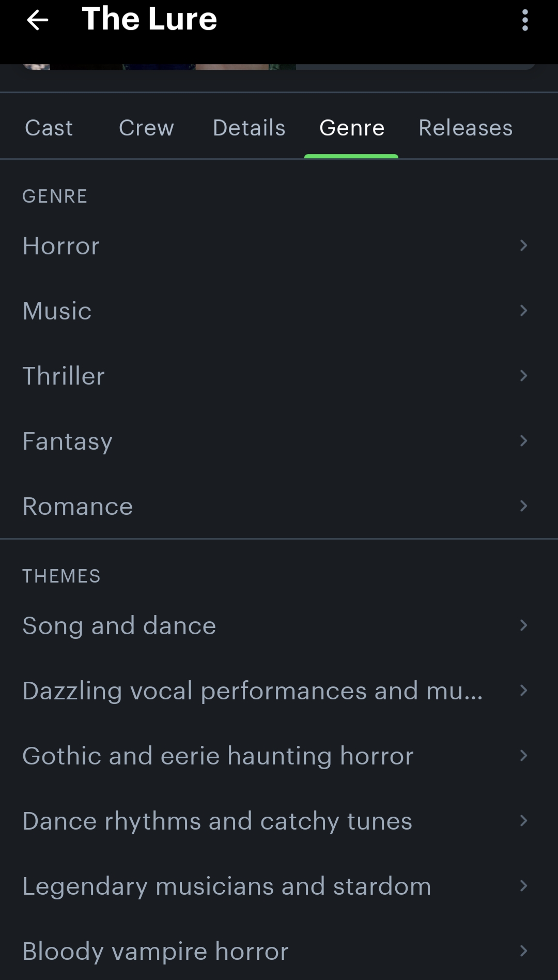Open the three-dot overflow menu

coord(525,21)
